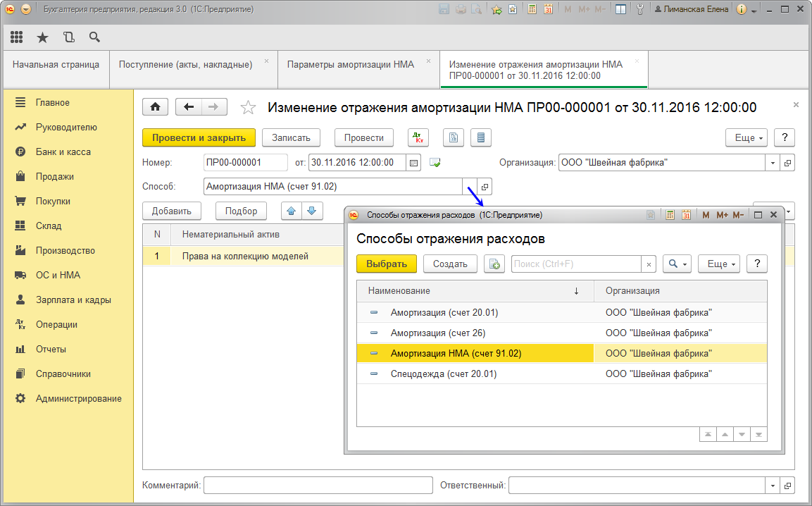Click the global search magnifier icon
This screenshot has height=506, width=812.
coord(94,37)
